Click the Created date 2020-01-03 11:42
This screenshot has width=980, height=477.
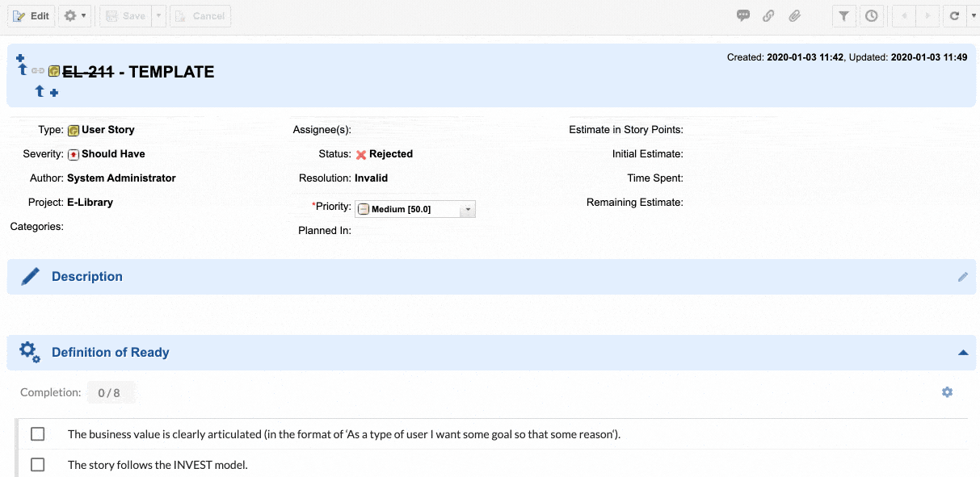coord(805,57)
